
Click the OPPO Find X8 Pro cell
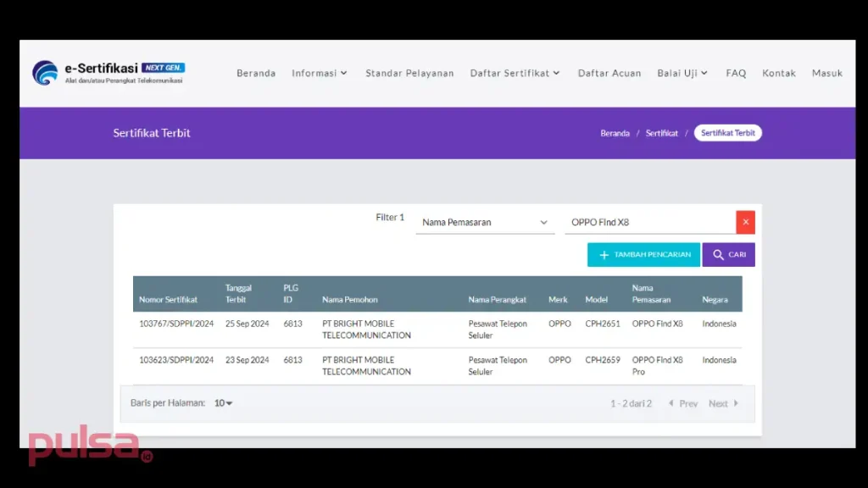tap(658, 366)
